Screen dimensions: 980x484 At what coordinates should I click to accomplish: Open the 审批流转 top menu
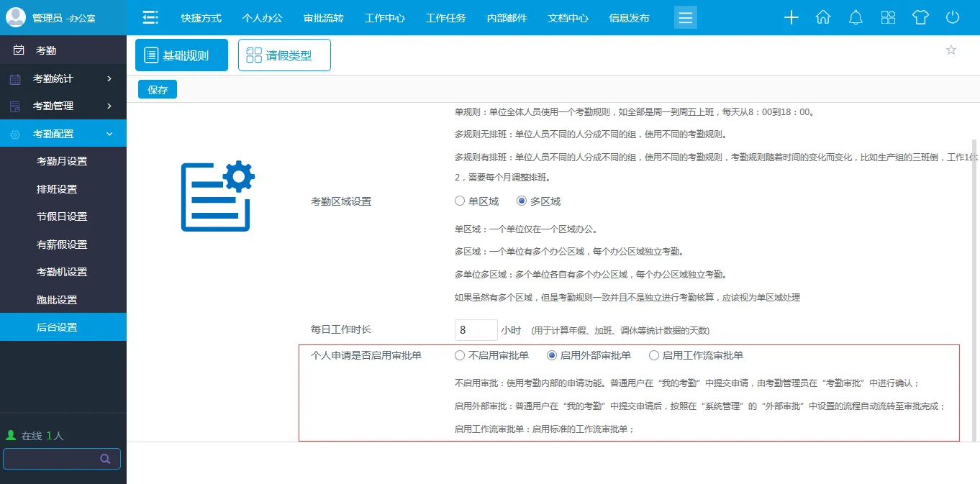tap(323, 18)
